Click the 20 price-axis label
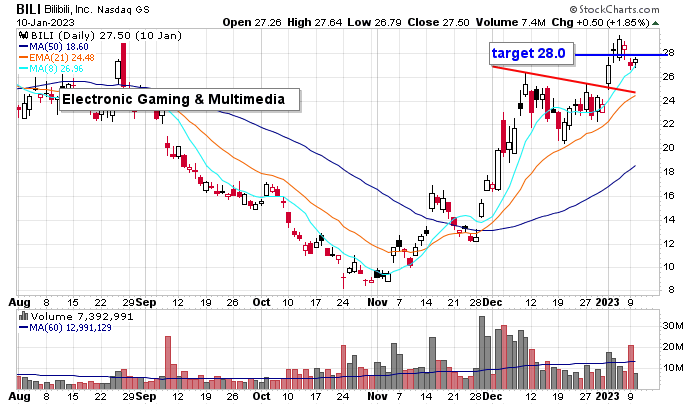Image resolution: width=700 pixels, height=405 pixels. [668, 148]
